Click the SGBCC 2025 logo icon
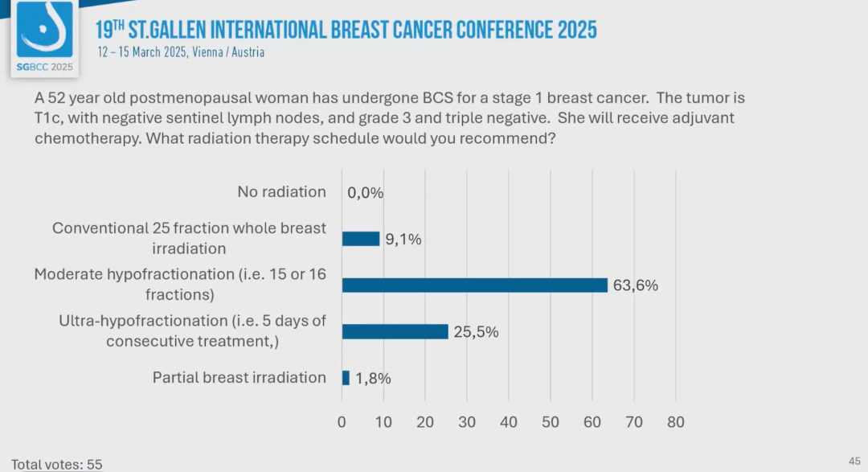Viewport: 868px width, 472px height. pyautogui.click(x=45, y=37)
